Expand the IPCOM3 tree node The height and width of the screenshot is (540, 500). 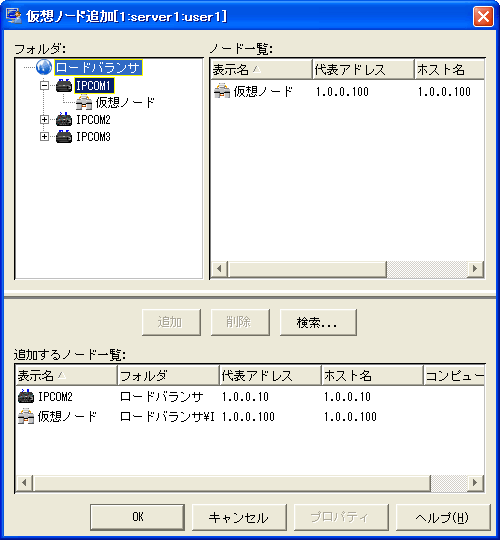pos(44,136)
